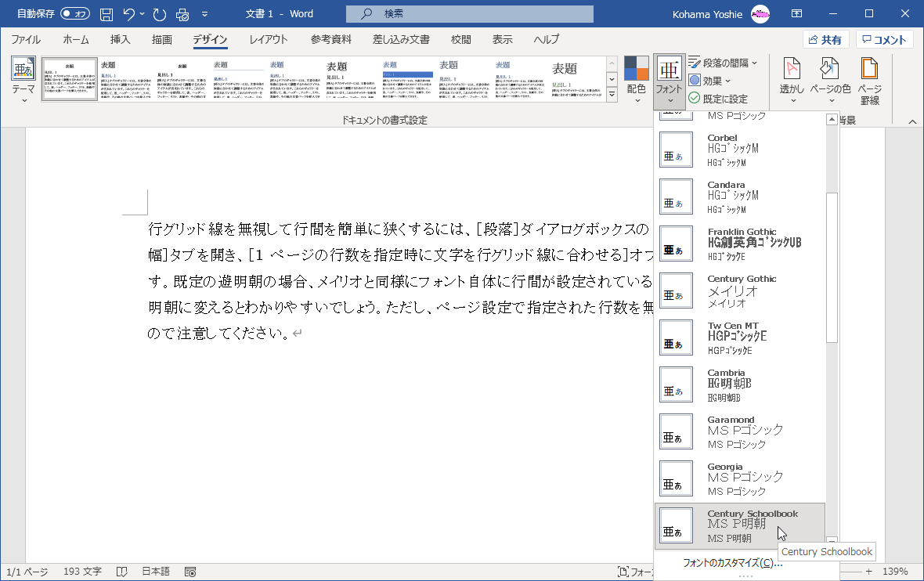Image resolution: width=924 pixels, height=581 pixels.
Task: Click the font list scroll-up arrow
Action: pyautogui.click(x=832, y=120)
